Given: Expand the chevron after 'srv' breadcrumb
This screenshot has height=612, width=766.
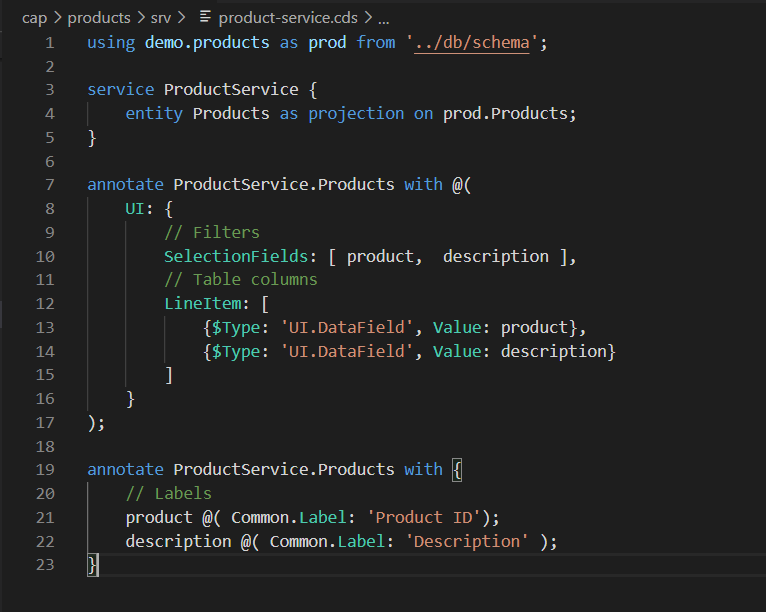Looking at the screenshot, I should (181, 18).
